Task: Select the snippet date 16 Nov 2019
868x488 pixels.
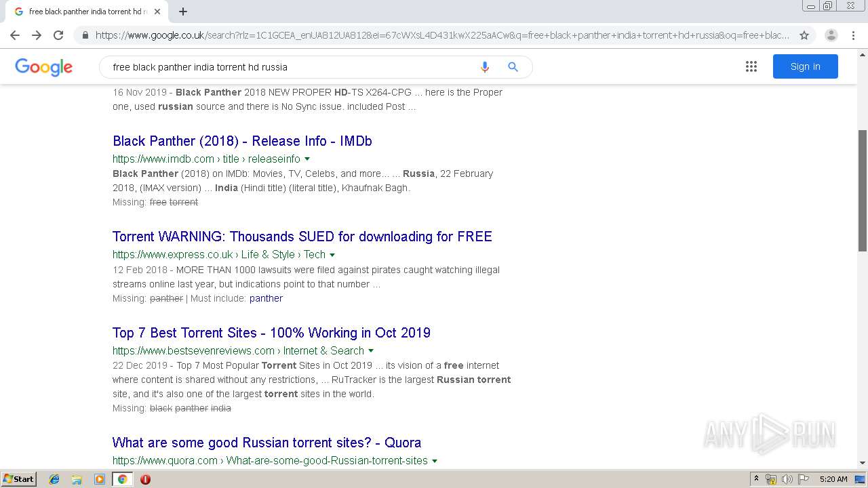Action: click(140, 92)
